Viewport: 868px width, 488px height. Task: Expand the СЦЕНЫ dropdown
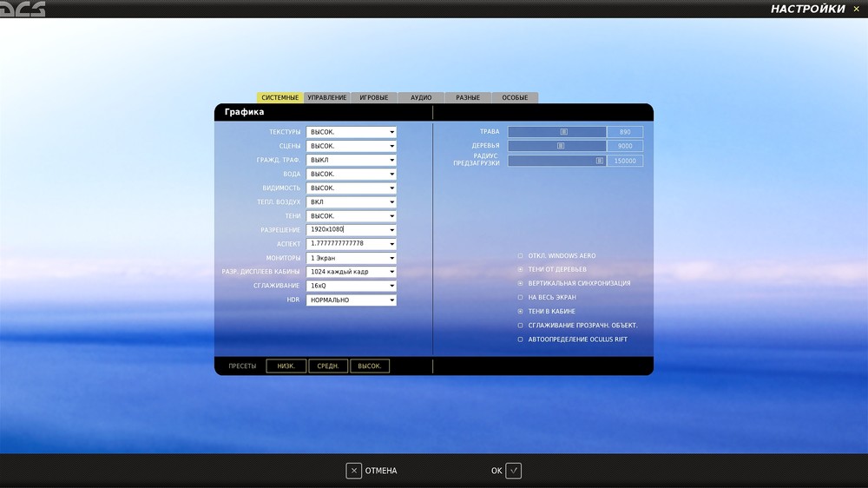tap(351, 146)
